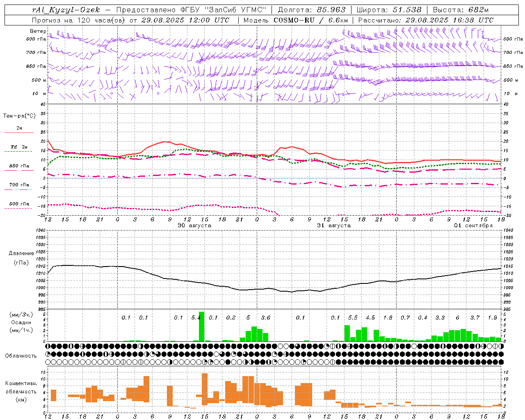Click the 3.3 precipitation value
This screenshot has width=525, height=420.
click(x=440, y=318)
